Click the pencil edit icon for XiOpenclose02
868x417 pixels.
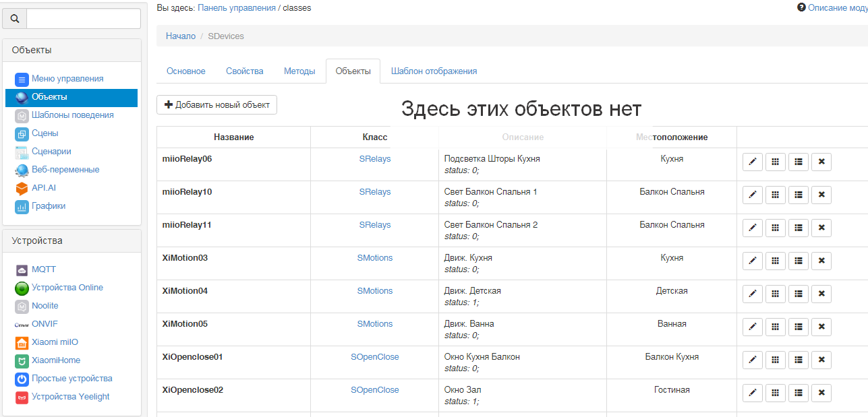pyautogui.click(x=753, y=393)
